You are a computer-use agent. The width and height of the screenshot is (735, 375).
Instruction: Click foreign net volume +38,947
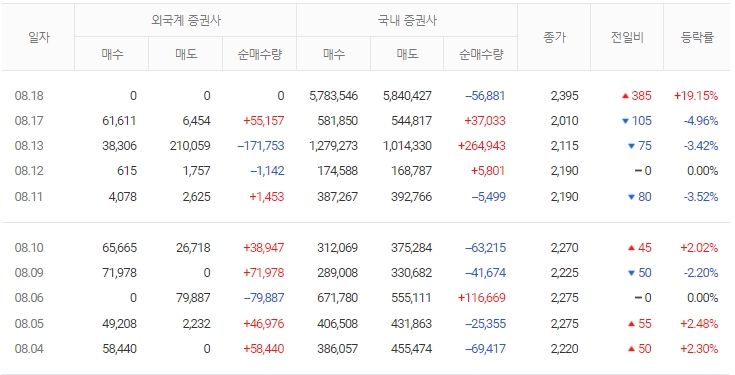coord(263,248)
